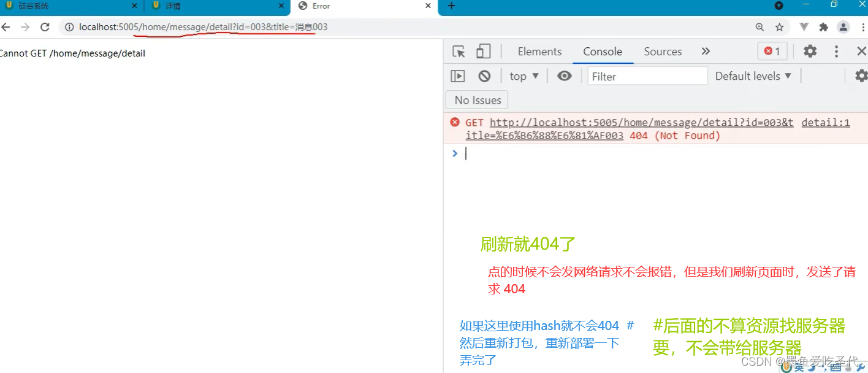This screenshot has width=868, height=373.
Task: Click the red error count badge
Action: [772, 52]
